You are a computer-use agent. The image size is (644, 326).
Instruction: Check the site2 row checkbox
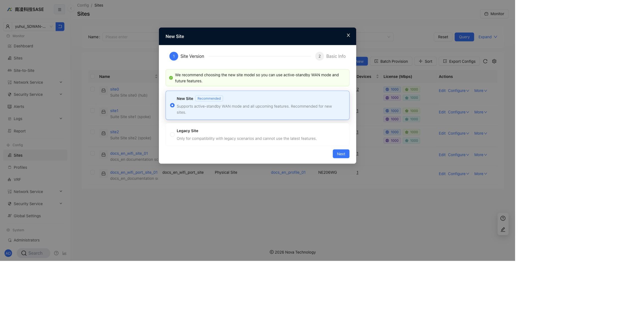(x=93, y=132)
